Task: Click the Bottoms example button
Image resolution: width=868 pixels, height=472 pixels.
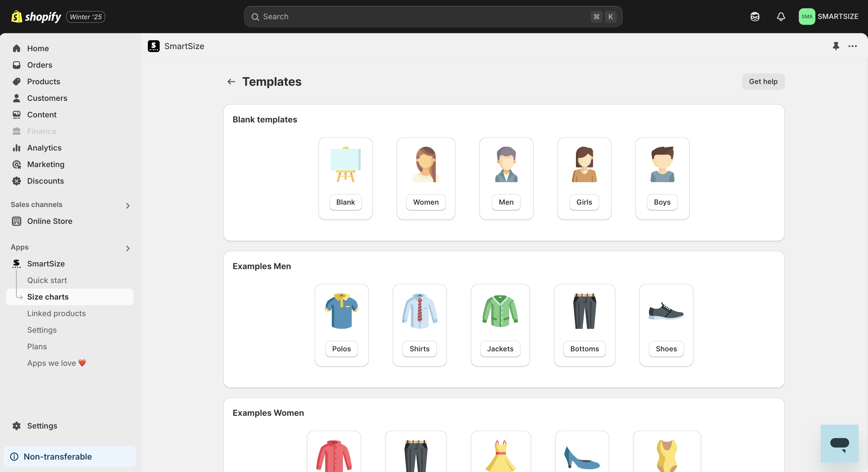Action: [584, 349]
